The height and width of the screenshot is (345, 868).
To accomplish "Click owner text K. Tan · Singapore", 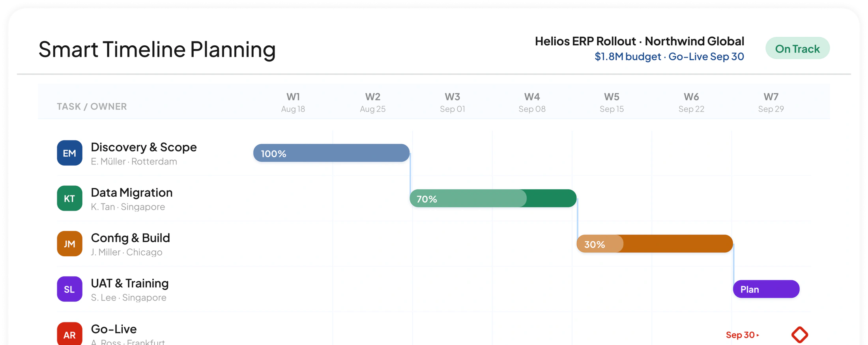I will pyautogui.click(x=128, y=207).
